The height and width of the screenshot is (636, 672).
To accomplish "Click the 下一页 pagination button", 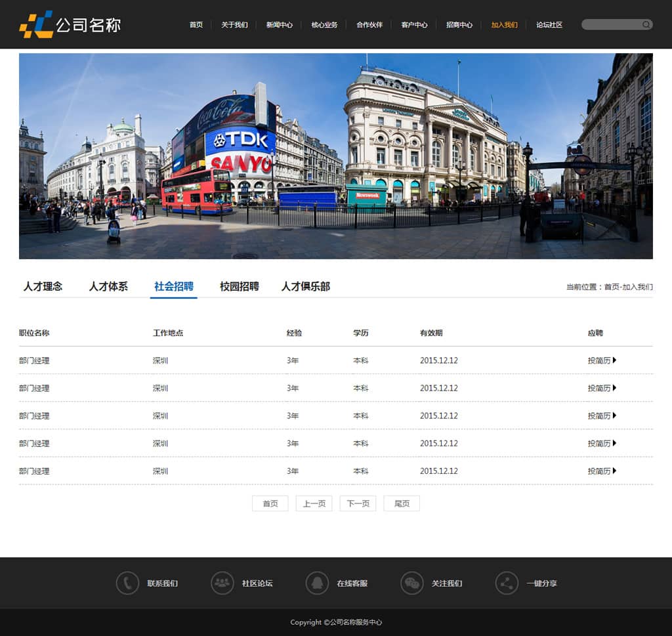I will pos(358,503).
